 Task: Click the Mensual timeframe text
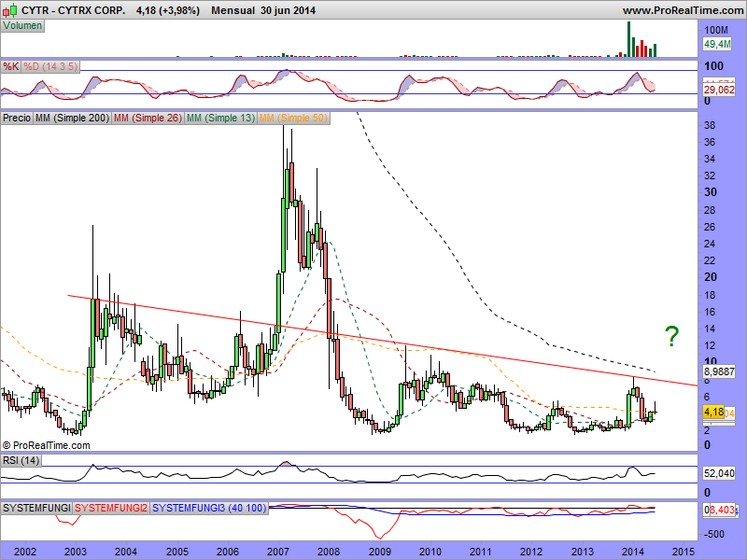pyautogui.click(x=233, y=10)
